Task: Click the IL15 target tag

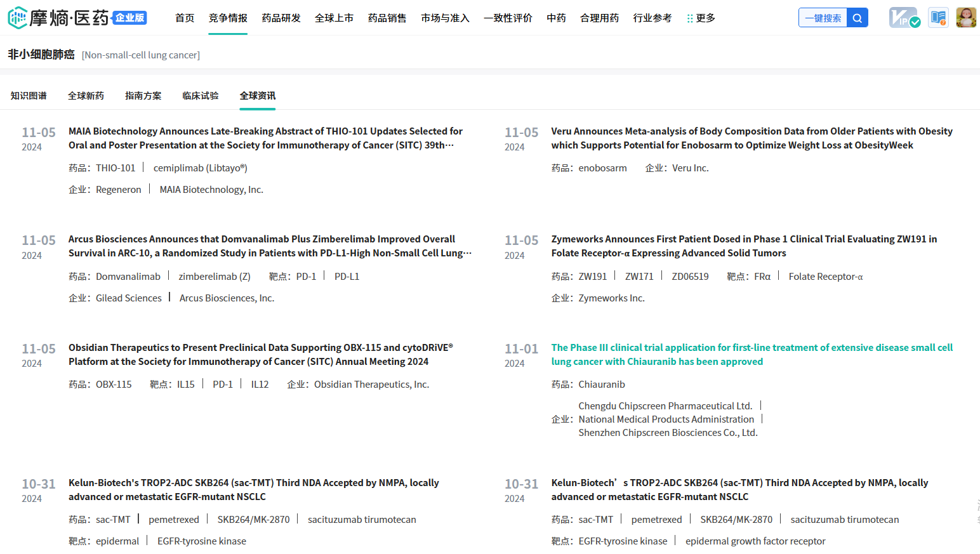Action: [x=186, y=385]
